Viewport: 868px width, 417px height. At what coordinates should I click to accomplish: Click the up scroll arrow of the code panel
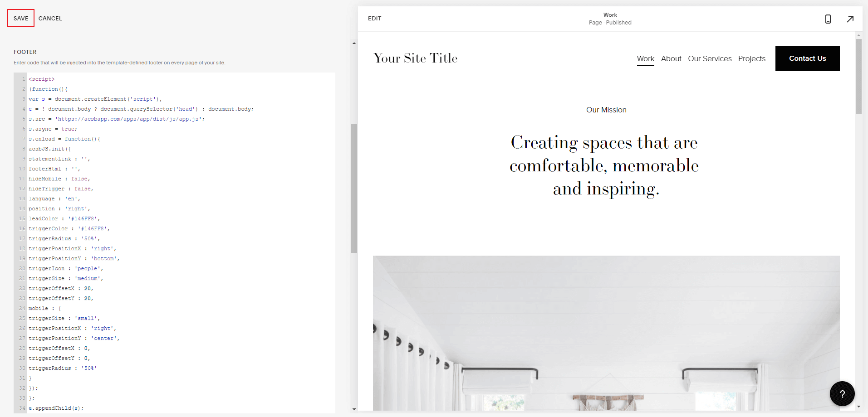pyautogui.click(x=354, y=44)
